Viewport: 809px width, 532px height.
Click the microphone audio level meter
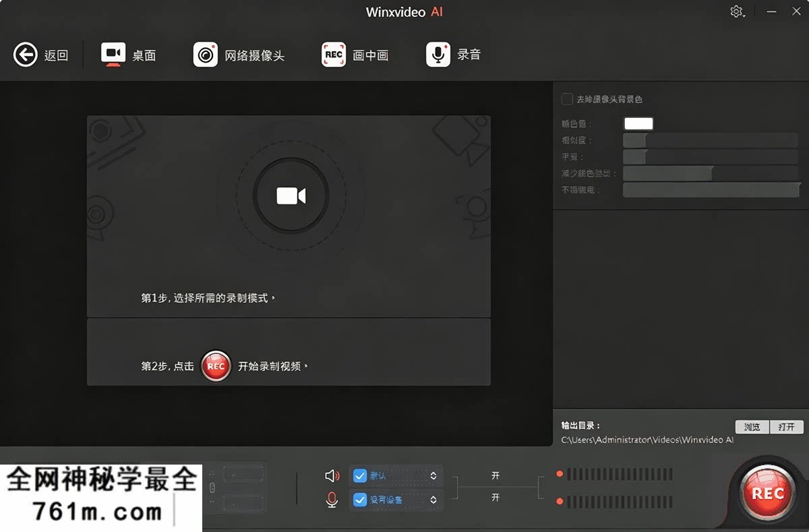(x=619, y=502)
